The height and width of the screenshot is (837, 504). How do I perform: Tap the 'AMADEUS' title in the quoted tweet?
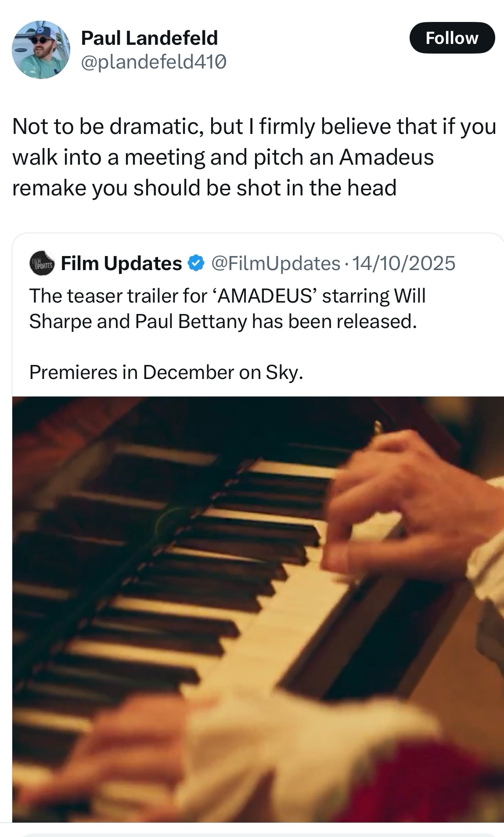click(264, 296)
